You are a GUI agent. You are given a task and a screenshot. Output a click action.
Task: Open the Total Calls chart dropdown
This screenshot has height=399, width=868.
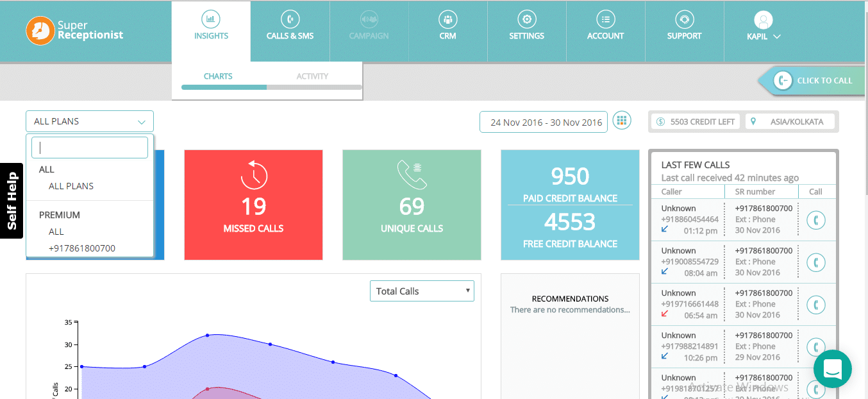pyautogui.click(x=422, y=291)
